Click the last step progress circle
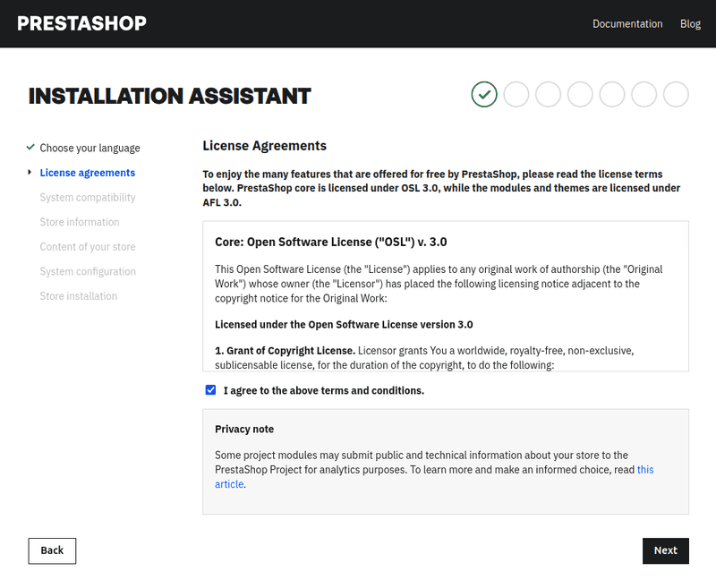 [x=676, y=94]
